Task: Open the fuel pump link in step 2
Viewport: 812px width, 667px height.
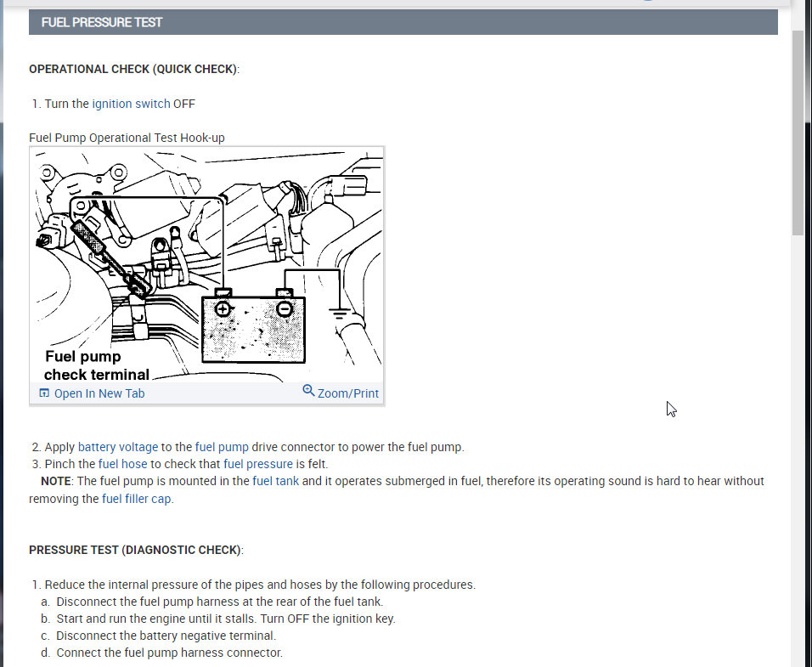Action: point(222,447)
